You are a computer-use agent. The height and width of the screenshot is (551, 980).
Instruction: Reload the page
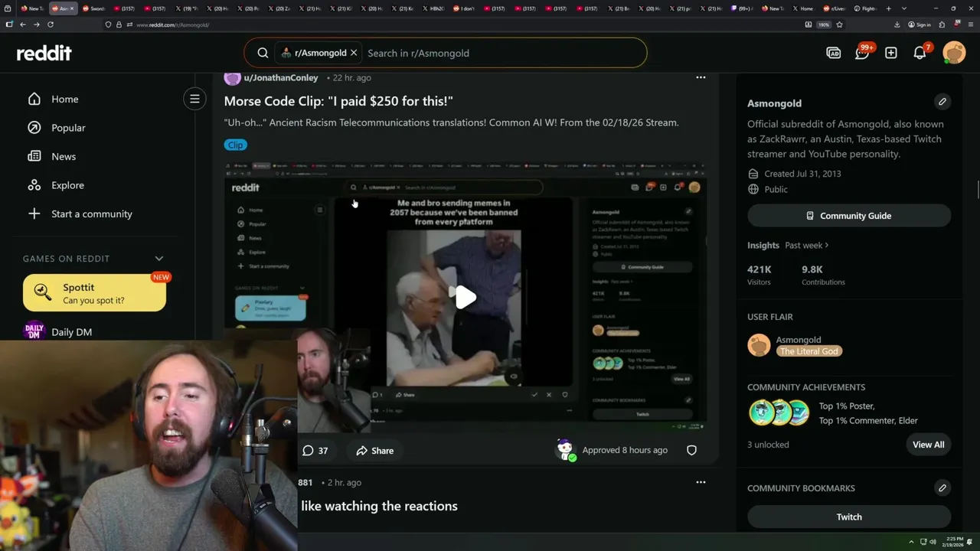tap(51, 24)
